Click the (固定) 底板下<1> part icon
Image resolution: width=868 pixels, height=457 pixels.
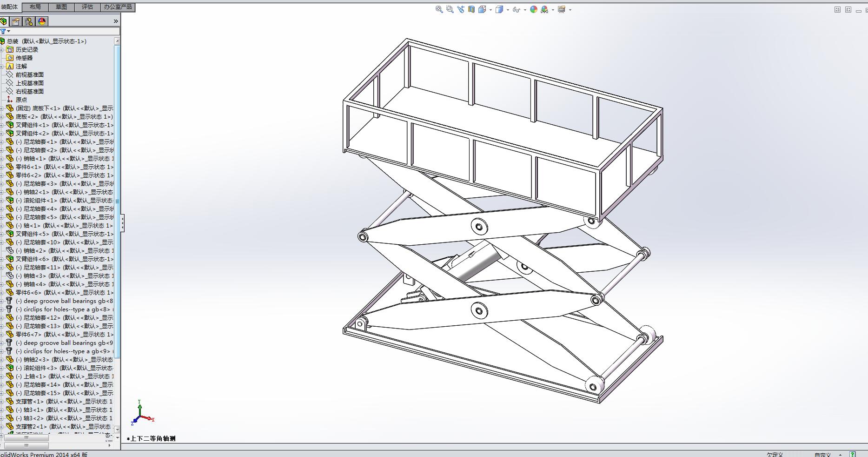pos(10,108)
